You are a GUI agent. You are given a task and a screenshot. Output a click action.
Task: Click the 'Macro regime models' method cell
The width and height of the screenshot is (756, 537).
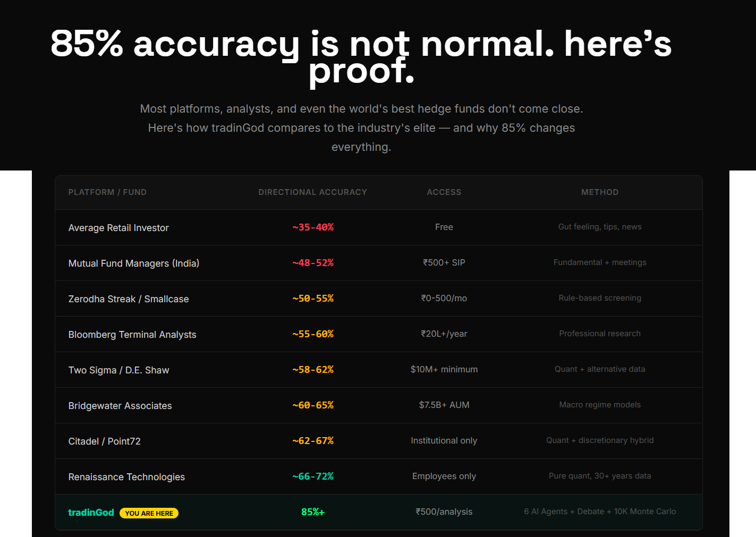pos(600,405)
